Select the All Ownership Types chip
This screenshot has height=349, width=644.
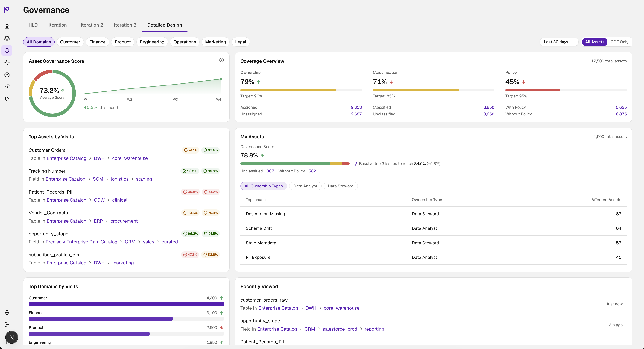pos(264,186)
